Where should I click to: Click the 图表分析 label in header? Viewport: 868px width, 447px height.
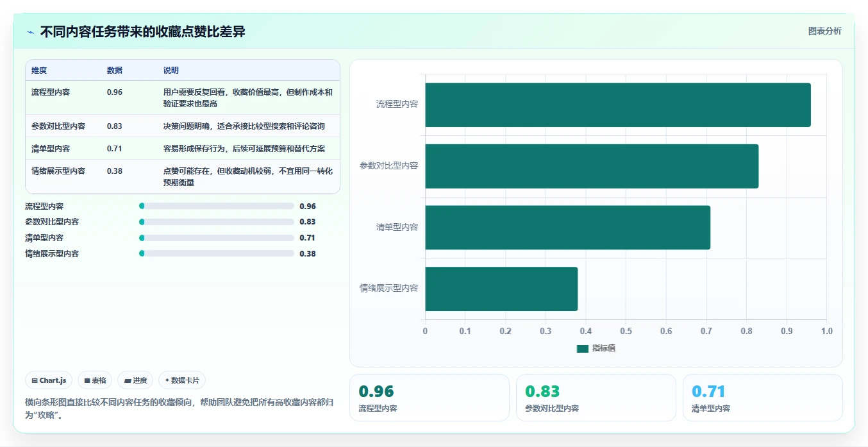(824, 31)
